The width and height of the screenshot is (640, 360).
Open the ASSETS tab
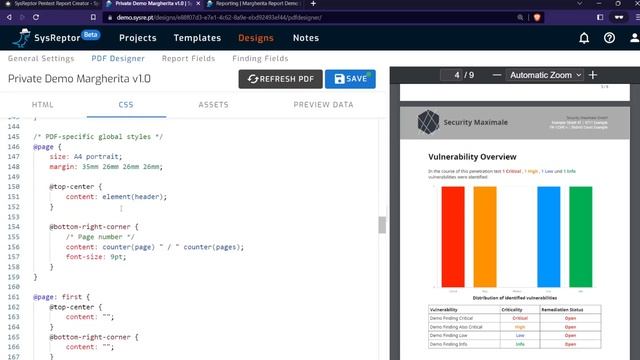[x=213, y=105]
